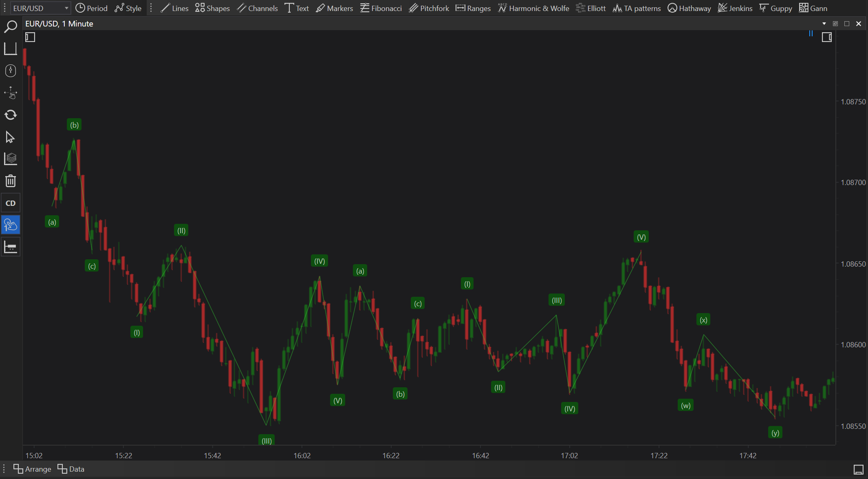Toggle the price label bar button

click(10, 247)
